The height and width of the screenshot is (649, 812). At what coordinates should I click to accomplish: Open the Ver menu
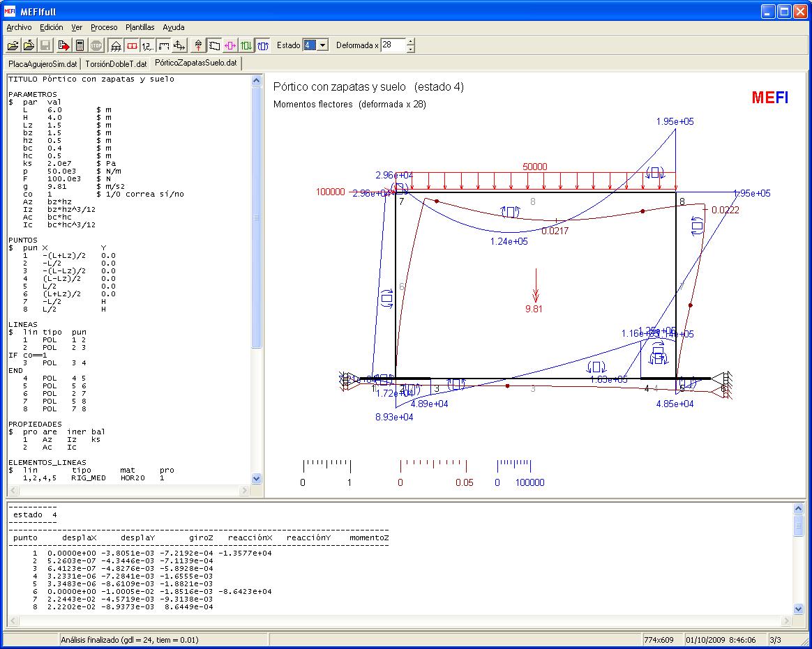(x=77, y=27)
